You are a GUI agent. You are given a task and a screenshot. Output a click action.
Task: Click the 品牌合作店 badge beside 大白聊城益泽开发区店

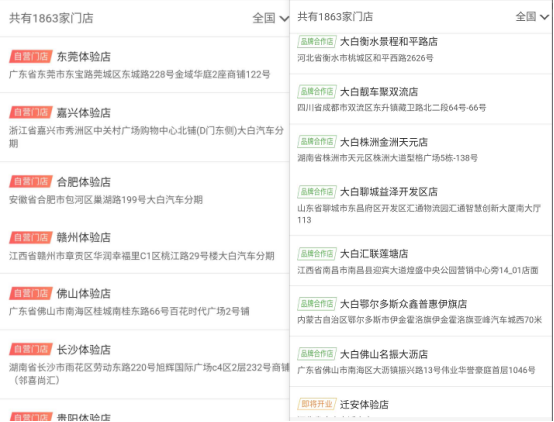317,192
